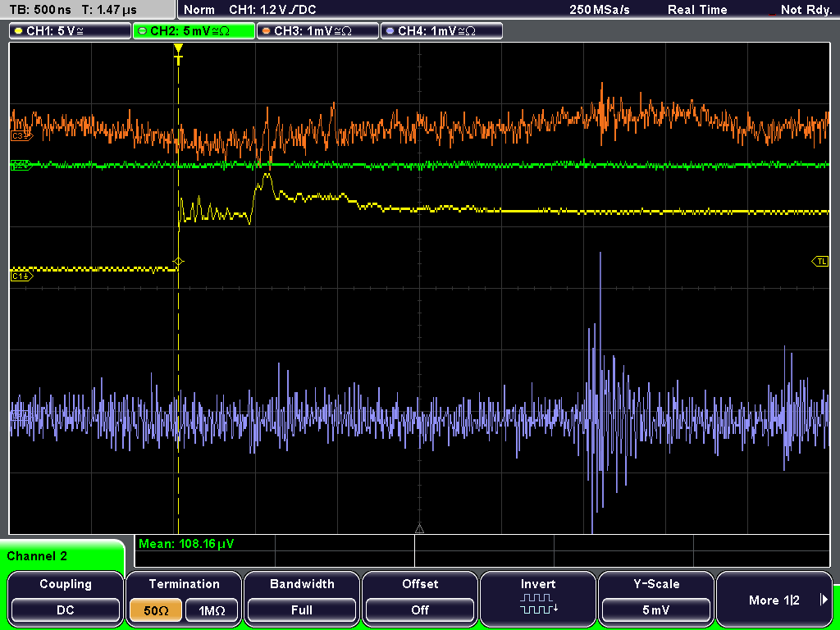Click the T: 1.47 µs trigger time readout
This screenshot has height=630, width=840.
109,10
